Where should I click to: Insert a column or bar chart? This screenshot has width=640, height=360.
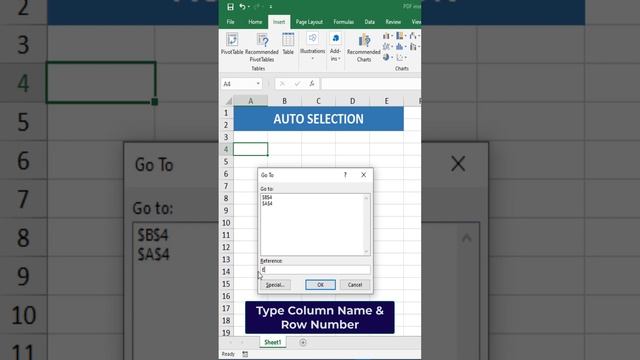tap(387, 36)
